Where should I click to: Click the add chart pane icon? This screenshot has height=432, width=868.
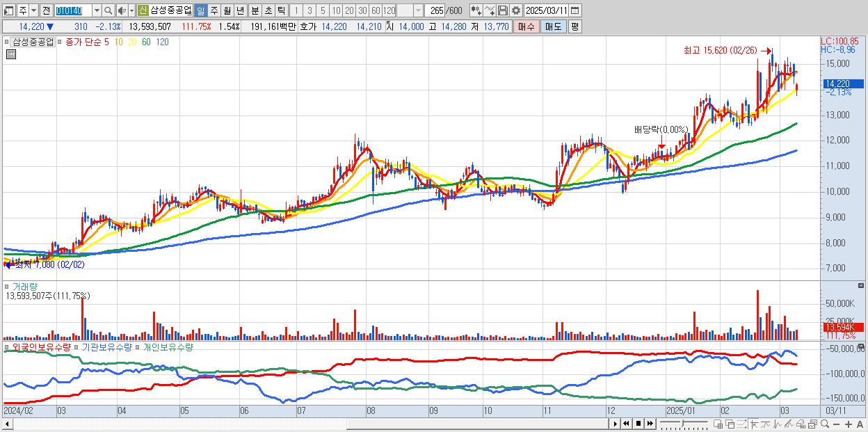(x=718, y=424)
